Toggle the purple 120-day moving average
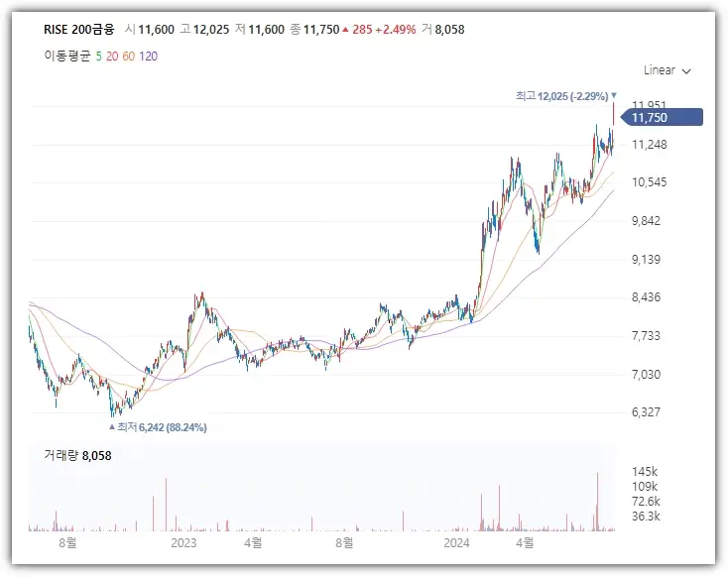728x577 pixels. [148, 56]
